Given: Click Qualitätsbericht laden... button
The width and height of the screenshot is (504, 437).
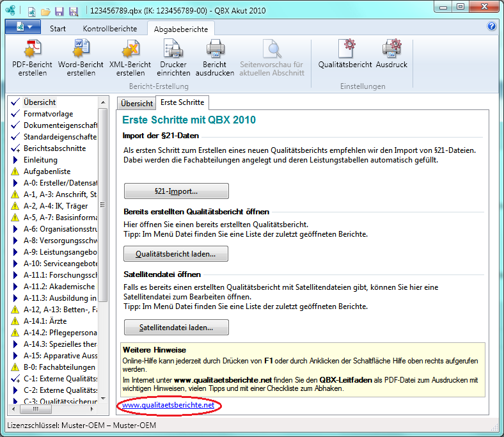Looking at the screenshot, I should [x=176, y=254].
